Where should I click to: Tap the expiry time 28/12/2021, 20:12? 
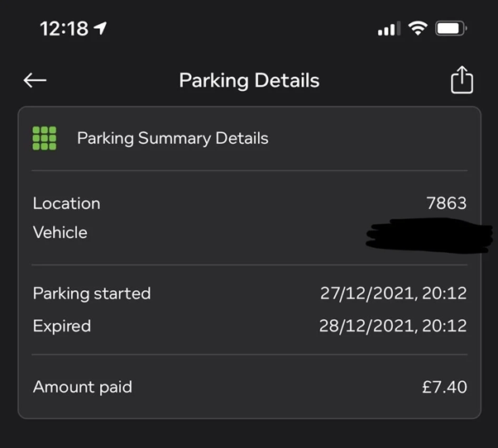click(x=393, y=326)
